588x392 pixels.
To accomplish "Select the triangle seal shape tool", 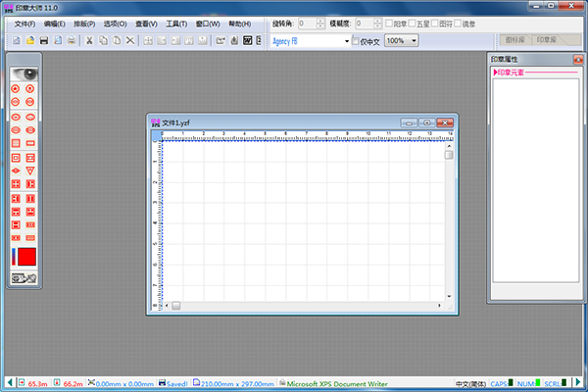I will click(x=31, y=171).
